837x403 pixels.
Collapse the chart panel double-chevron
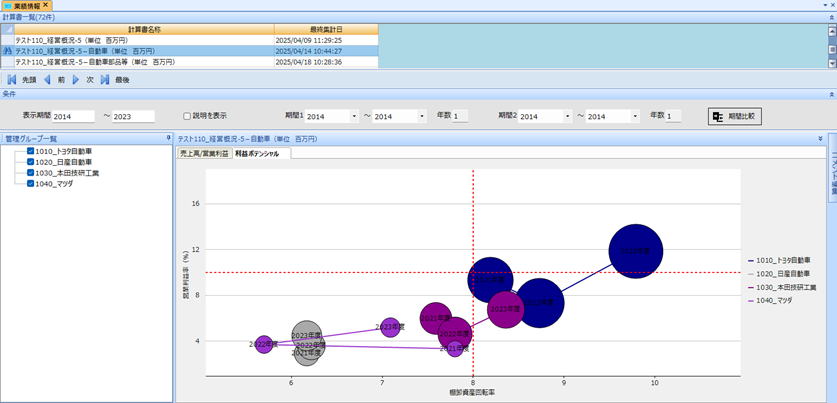[x=820, y=138]
